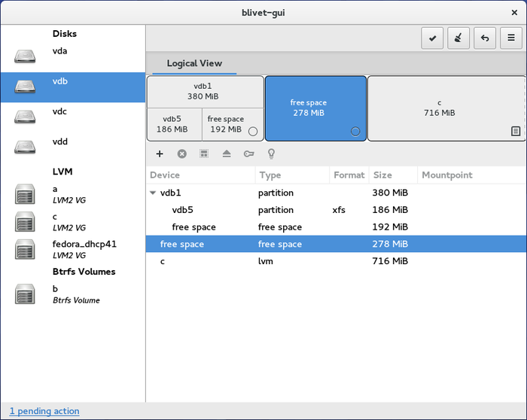Collapse the vdb1 partition tree row
The image size is (527, 420).
(154, 193)
